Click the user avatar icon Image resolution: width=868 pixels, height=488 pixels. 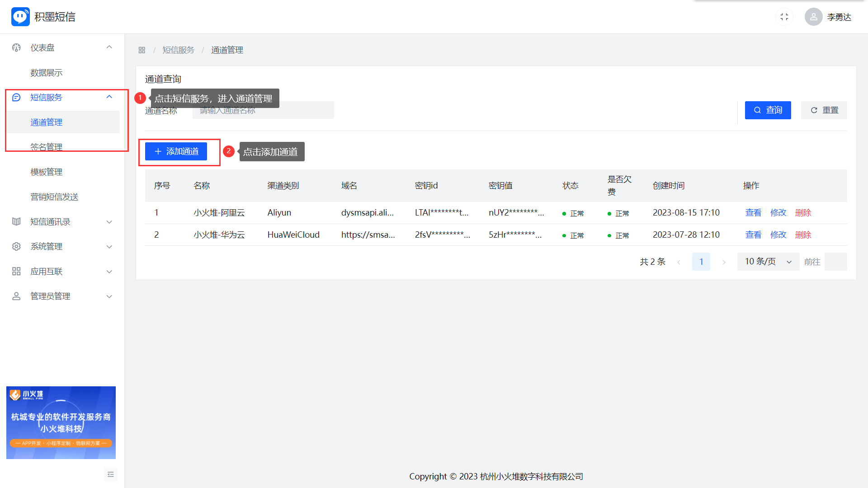[813, 17]
